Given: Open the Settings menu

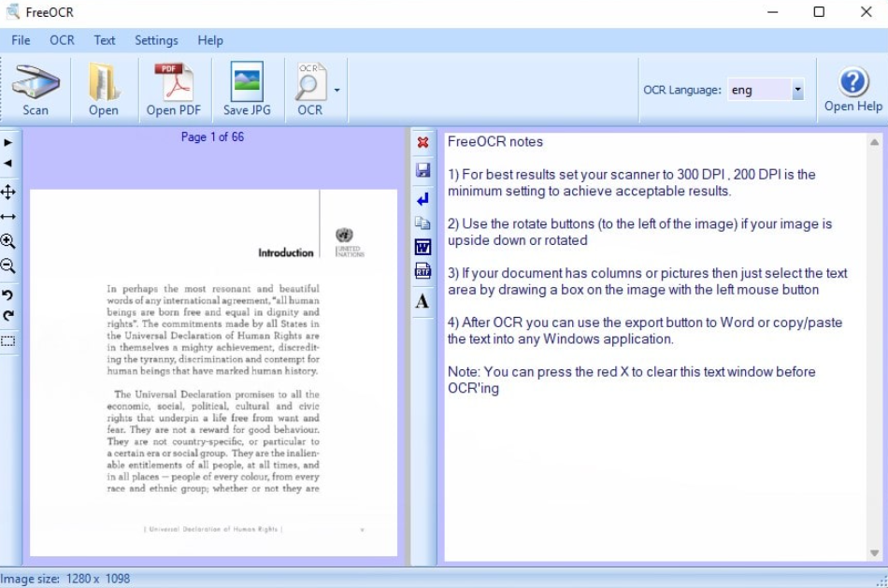Looking at the screenshot, I should coord(156,40).
